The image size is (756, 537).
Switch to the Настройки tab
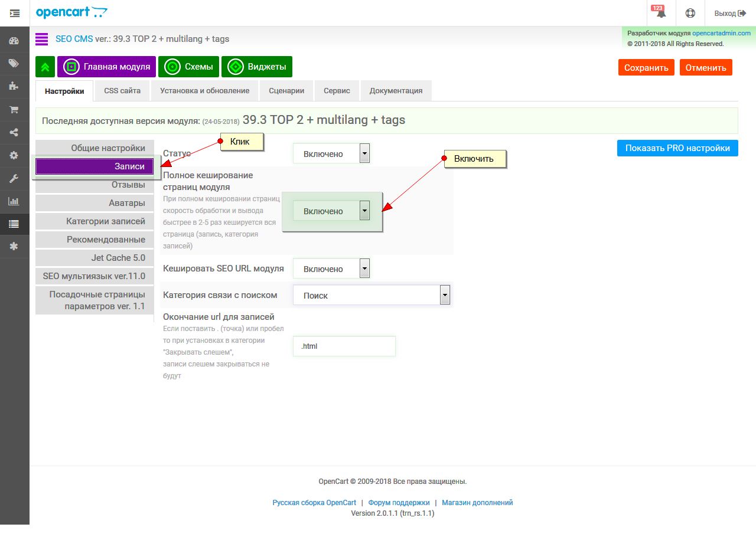click(64, 91)
